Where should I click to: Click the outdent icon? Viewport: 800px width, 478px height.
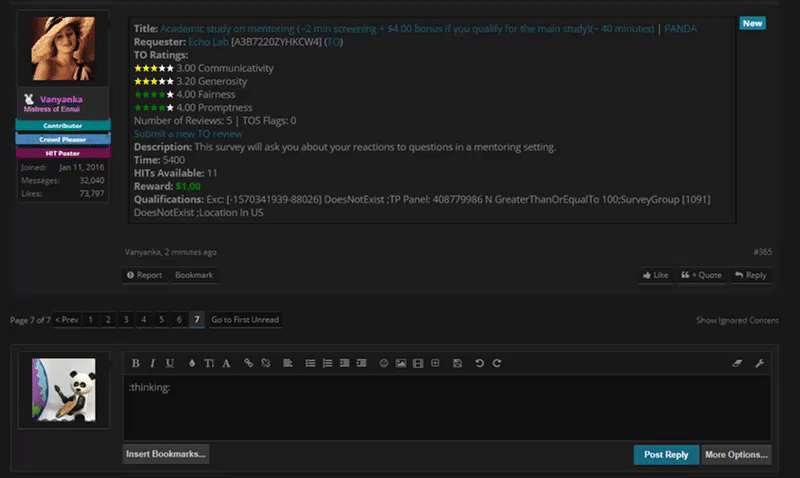344,363
